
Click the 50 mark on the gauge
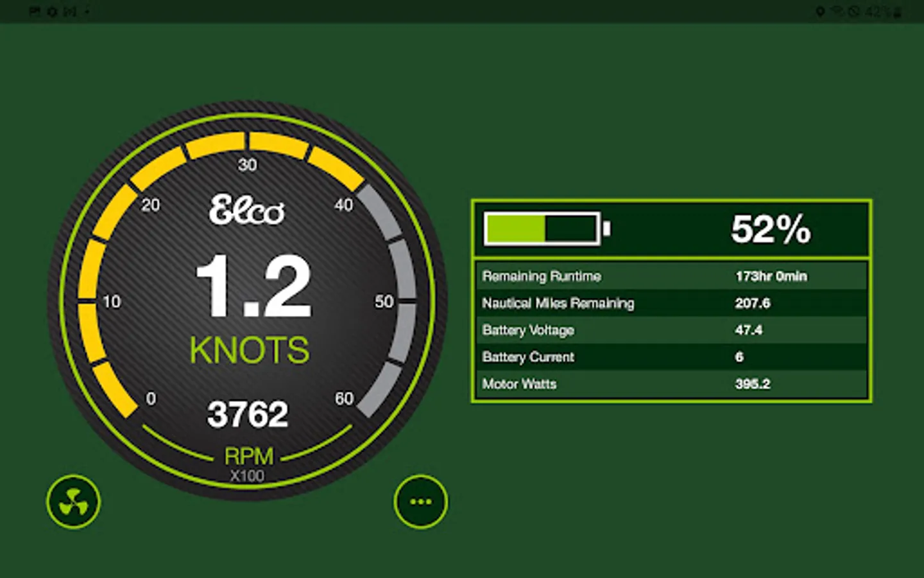click(384, 302)
